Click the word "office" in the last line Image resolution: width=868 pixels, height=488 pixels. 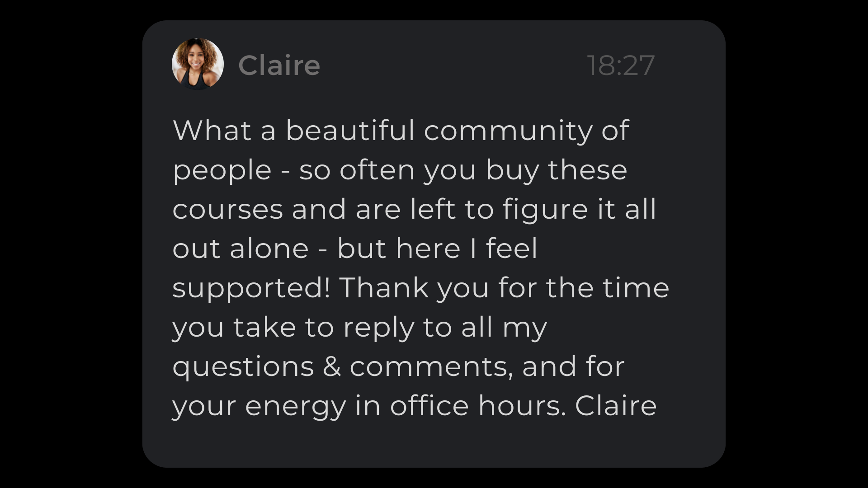(x=429, y=405)
